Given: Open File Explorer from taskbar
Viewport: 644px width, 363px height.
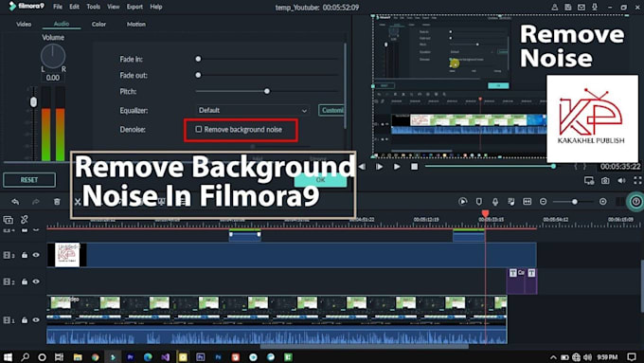Looking at the screenshot, I should click(78, 356).
